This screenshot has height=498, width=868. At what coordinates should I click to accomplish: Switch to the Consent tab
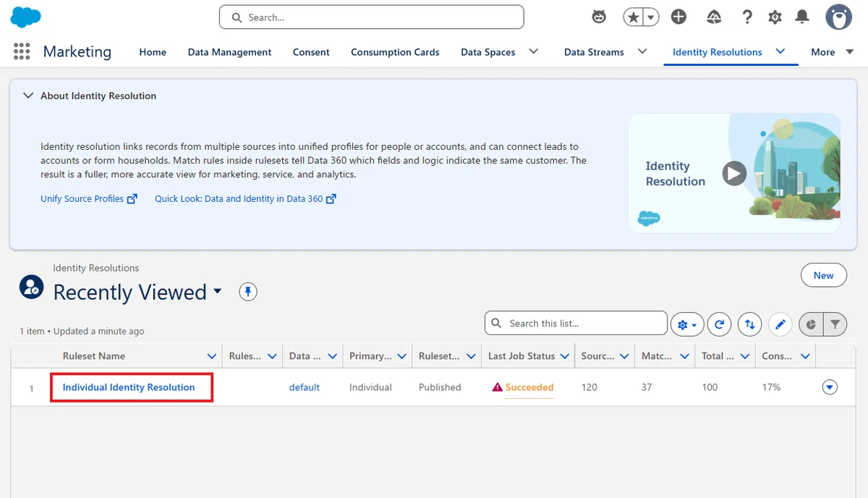pyautogui.click(x=311, y=52)
